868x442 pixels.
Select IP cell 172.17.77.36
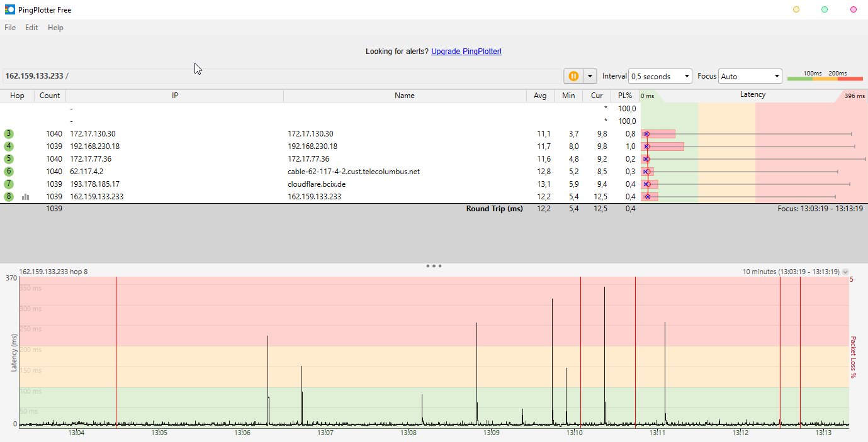[91, 159]
